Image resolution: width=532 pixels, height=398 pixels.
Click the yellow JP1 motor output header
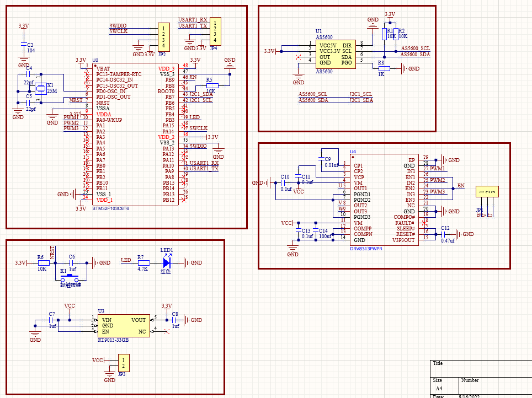pos(487,192)
